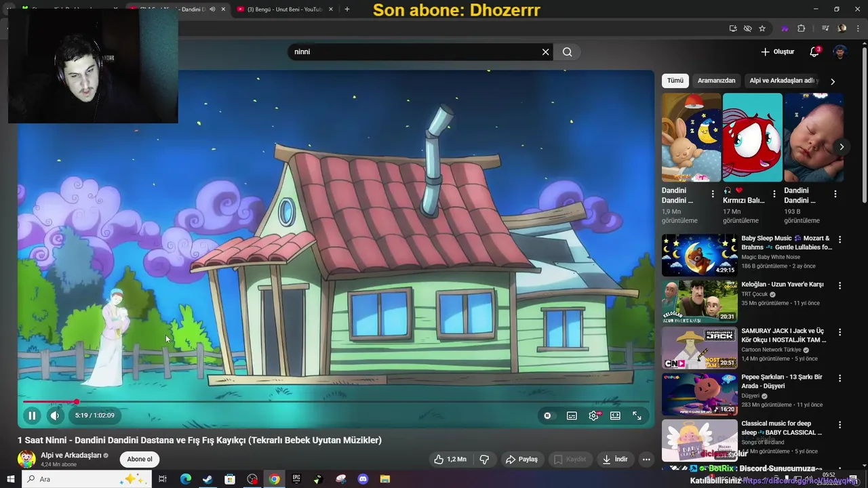Subscribe with the Abone ol button
868x488 pixels.
coord(140,459)
